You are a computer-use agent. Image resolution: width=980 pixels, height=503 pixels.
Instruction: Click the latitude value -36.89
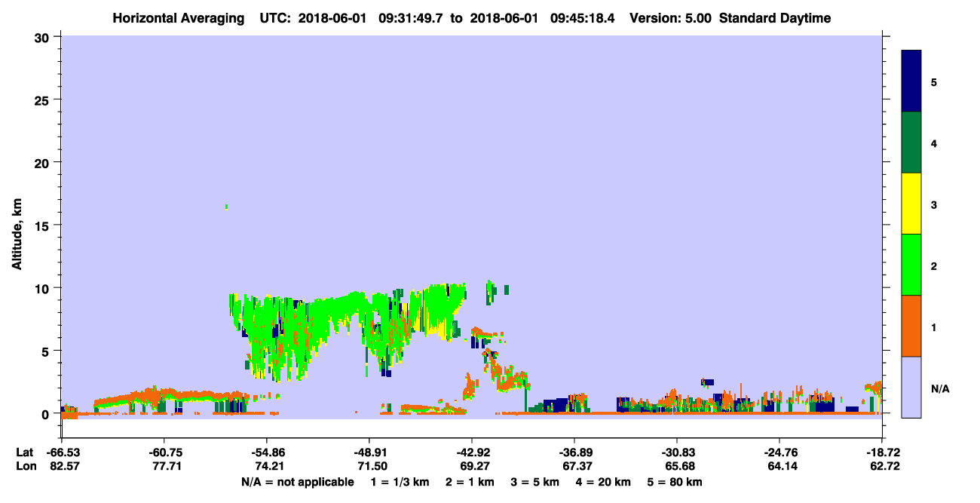tap(574, 452)
